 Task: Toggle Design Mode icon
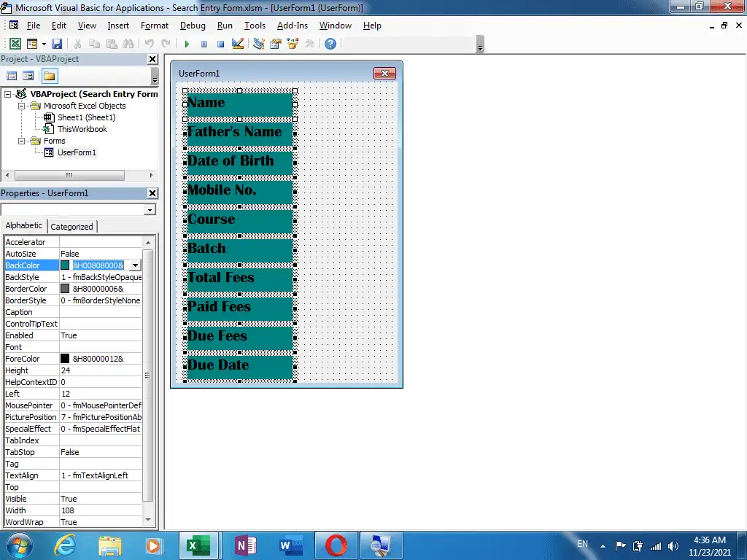point(238,44)
